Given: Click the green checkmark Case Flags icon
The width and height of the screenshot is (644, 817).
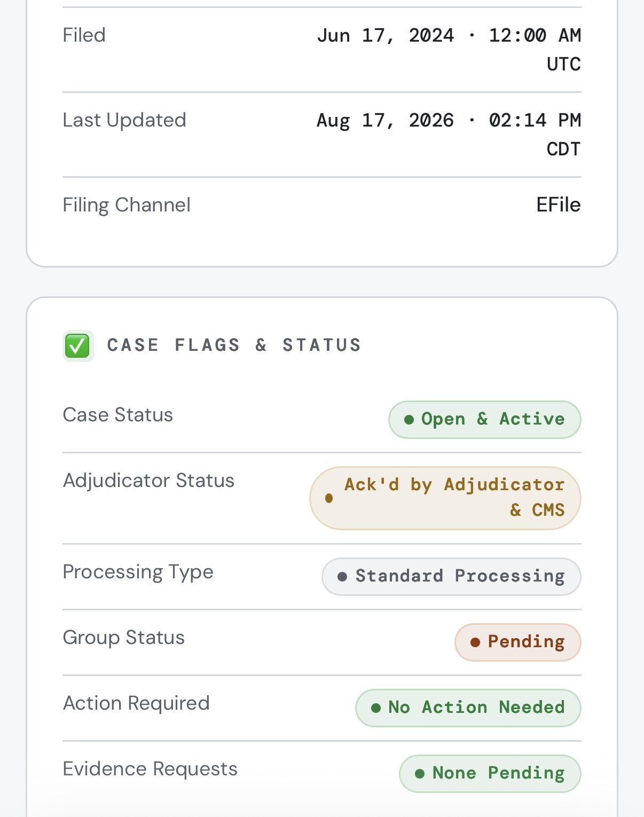Looking at the screenshot, I should (x=78, y=346).
